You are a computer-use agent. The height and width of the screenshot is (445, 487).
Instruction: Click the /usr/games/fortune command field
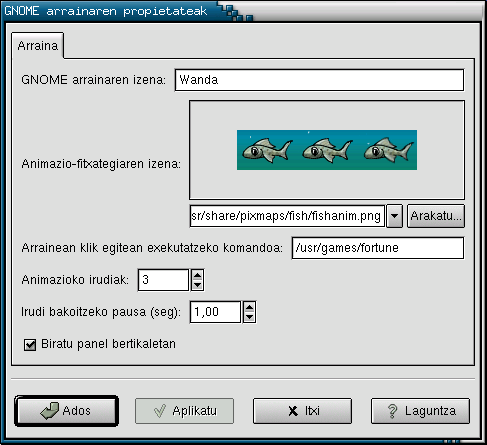(378, 248)
